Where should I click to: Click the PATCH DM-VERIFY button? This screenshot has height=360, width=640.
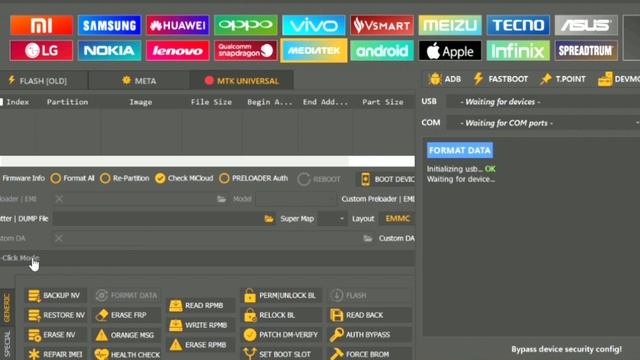pyautogui.click(x=282, y=335)
